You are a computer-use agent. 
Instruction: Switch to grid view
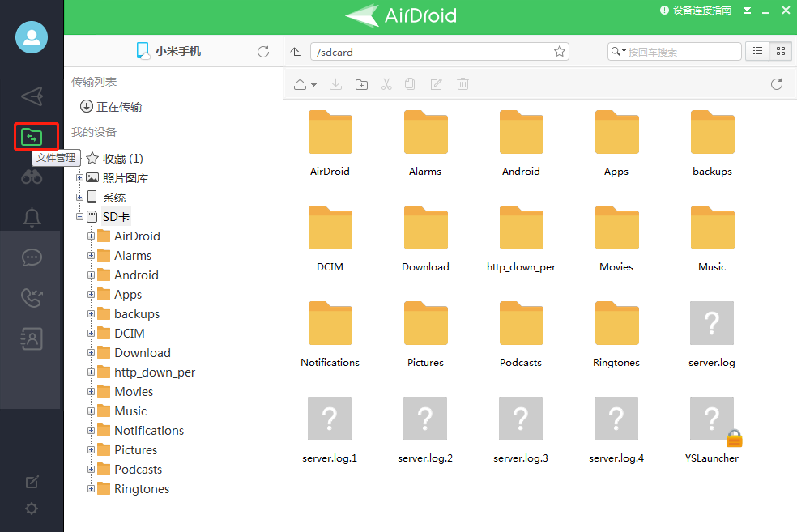781,51
